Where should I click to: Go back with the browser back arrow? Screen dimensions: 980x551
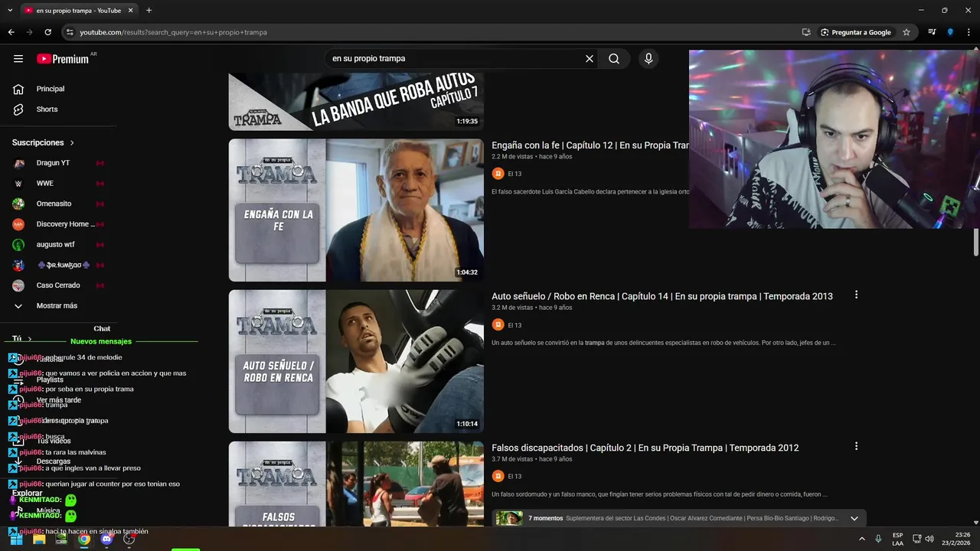pyautogui.click(x=11, y=32)
